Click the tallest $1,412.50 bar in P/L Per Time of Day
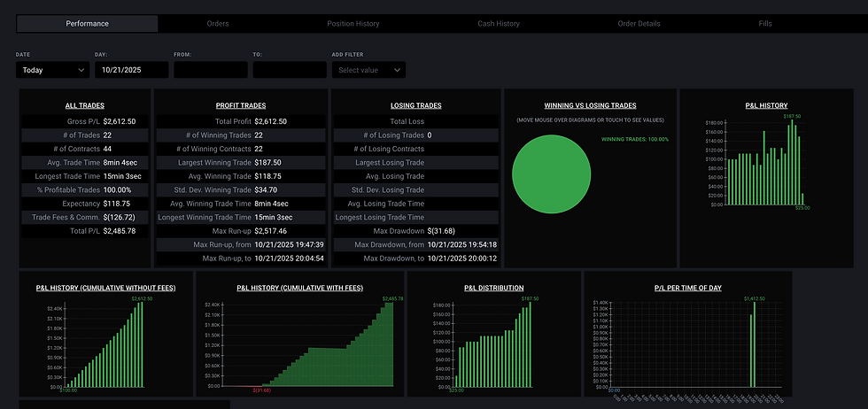The image size is (868, 409). tap(755, 344)
